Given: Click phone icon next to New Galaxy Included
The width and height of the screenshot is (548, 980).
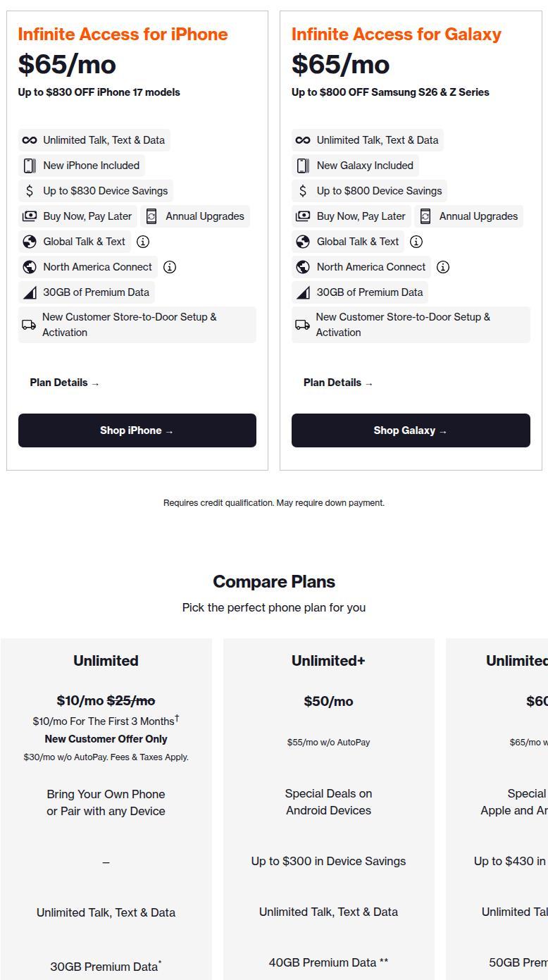Looking at the screenshot, I should pyautogui.click(x=302, y=166).
